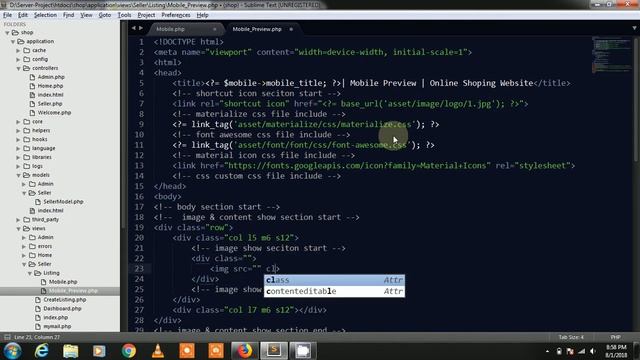Expand the helpers folder
The height and width of the screenshot is (360, 640).
[18, 131]
